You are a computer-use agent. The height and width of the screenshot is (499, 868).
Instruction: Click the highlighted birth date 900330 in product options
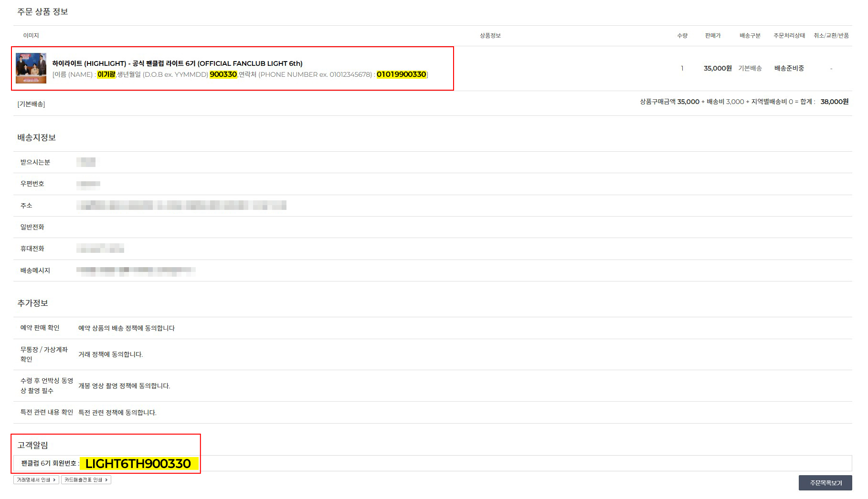223,74
